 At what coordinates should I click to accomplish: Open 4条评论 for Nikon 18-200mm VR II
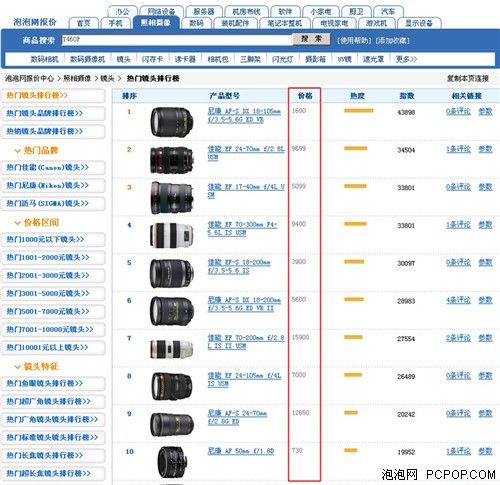(x=459, y=300)
